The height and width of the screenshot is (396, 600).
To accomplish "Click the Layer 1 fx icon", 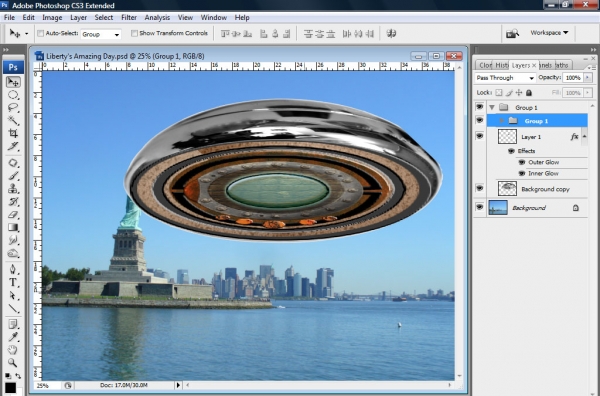I will click(x=574, y=137).
